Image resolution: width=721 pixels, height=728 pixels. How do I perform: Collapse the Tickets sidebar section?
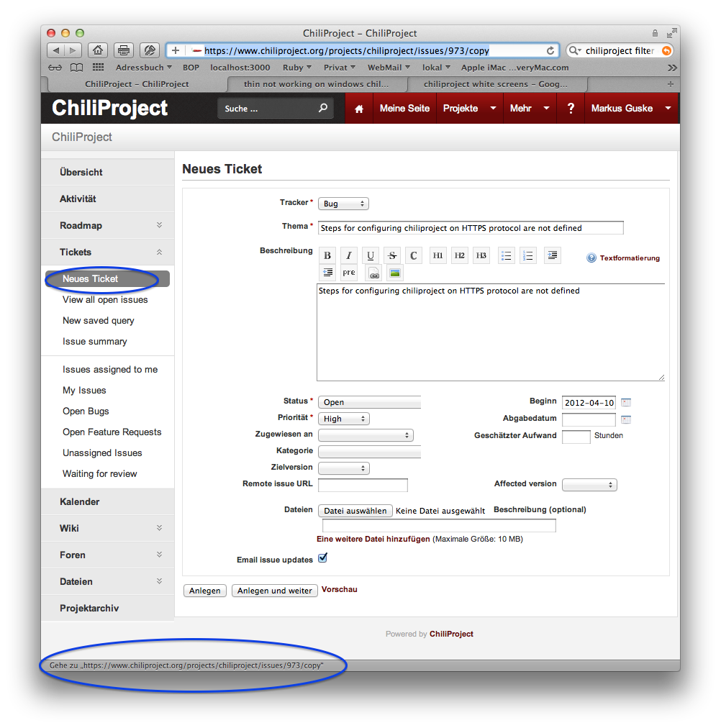(x=159, y=252)
